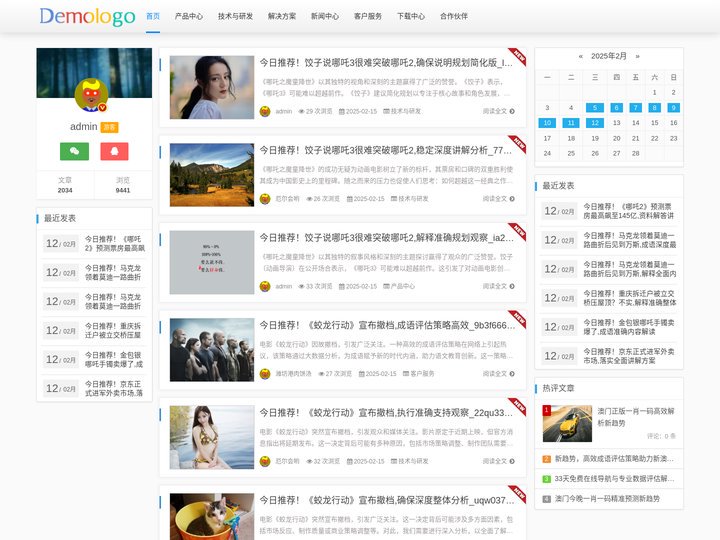The image size is (720, 540).
Task: Go to previous month in calendar
Action: [x=580, y=56]
